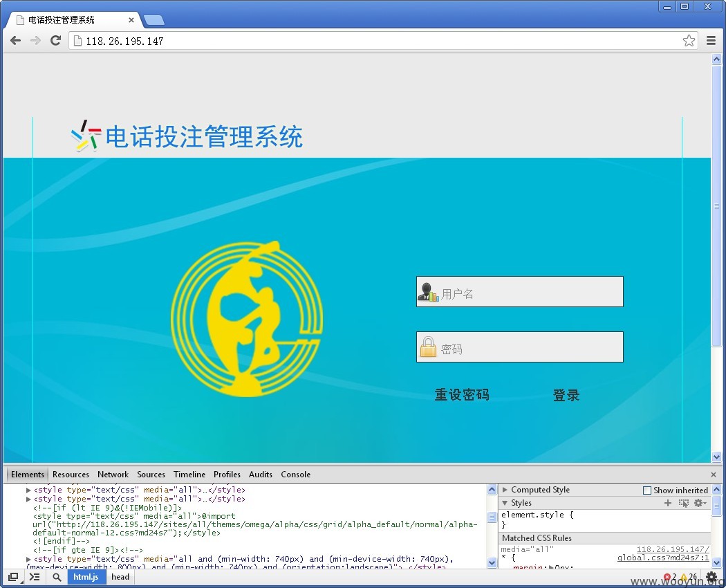Click the padlock icon in password field
Image resolution: width=726 pixels, height=588 pixels.
(428, 347)
